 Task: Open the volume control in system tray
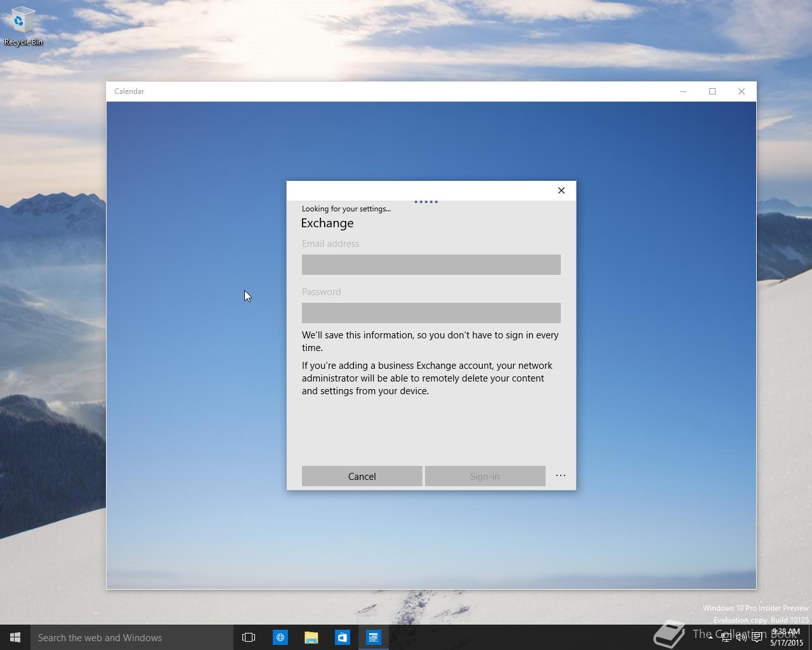pos(741,637)
